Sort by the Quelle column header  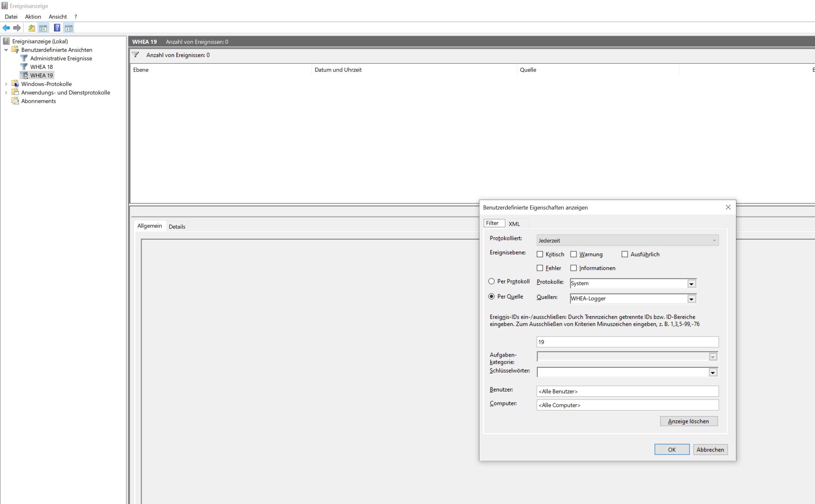click(598, 70)
